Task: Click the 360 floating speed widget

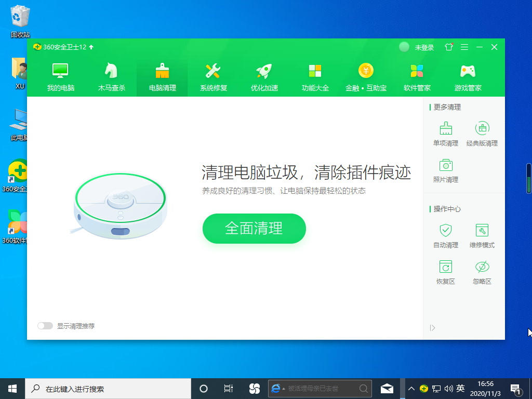Action: tap(528, 179)
